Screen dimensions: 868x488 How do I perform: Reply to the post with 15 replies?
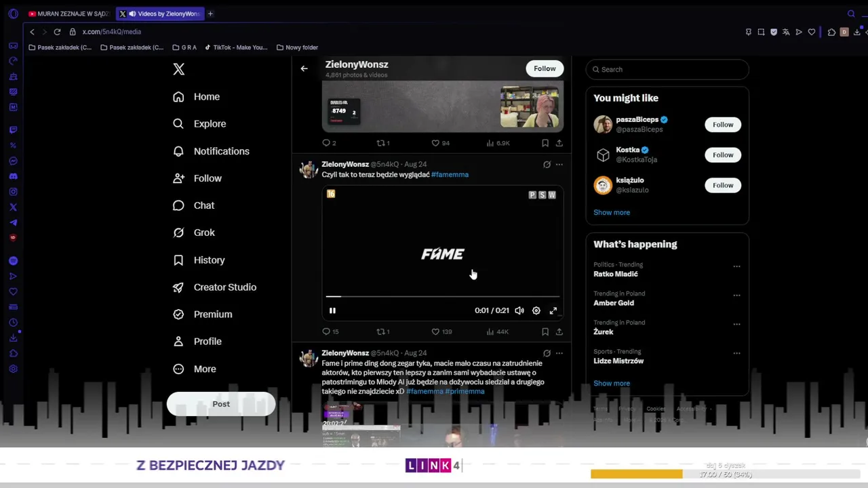[x=326, y=331]
